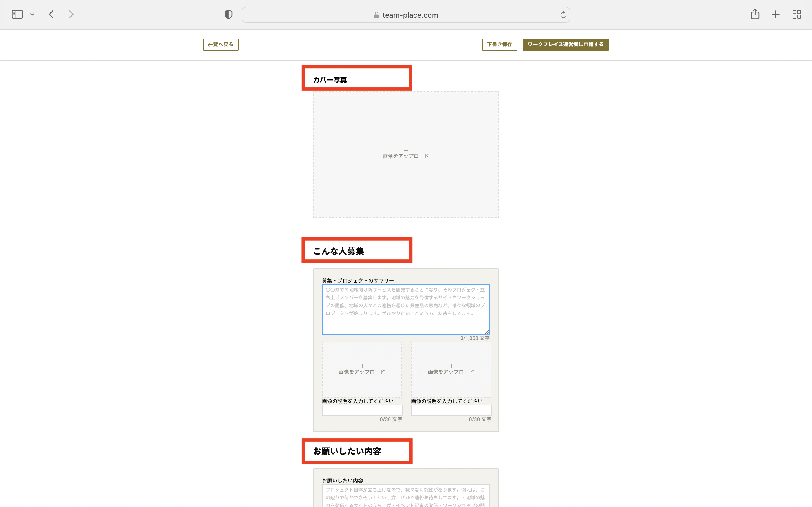The height and width of the screenshot is (507, 812).
Task: Click the left image description input field
Action: pyautogui.click(x=362, y=410)
